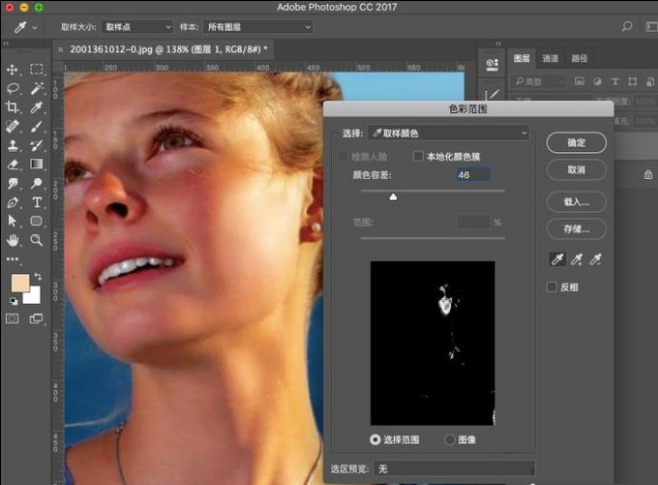The width and height of the screenshot is (658, 485).
Task: Switch to the 路径 panel tab
Action: tap(578, 59)
